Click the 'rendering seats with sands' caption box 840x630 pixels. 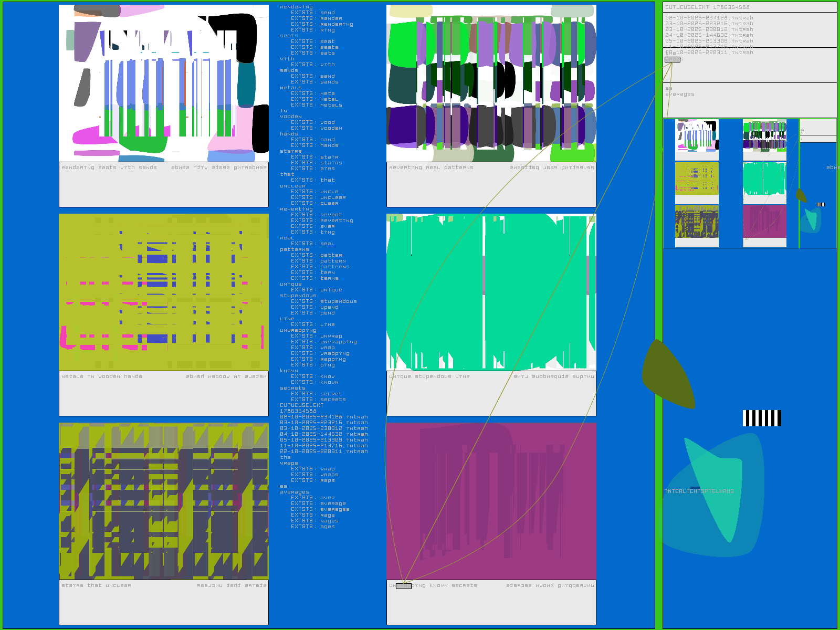pyautogui.click(x=163, y=184)
